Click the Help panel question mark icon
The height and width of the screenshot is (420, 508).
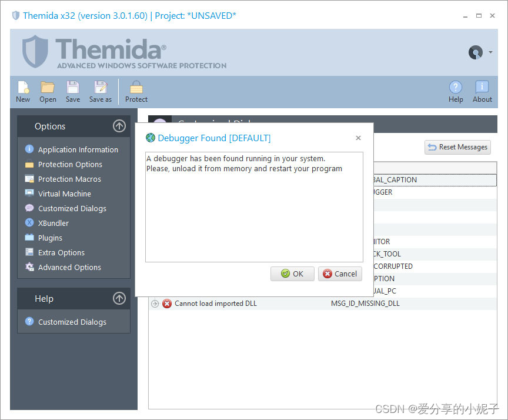(x=29, y=321)
